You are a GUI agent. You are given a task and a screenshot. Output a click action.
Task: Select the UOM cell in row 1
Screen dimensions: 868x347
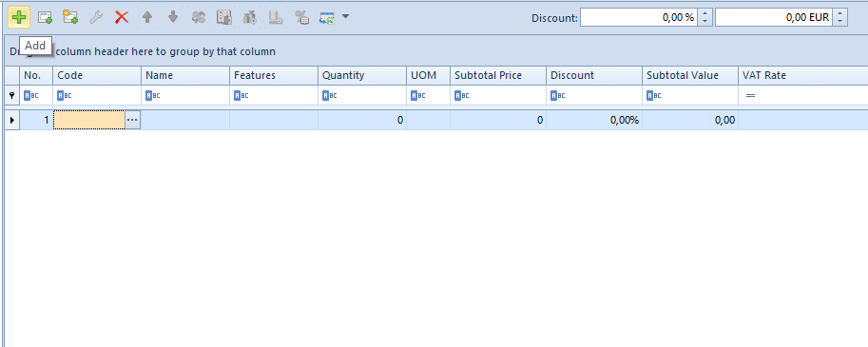point(428,120)
